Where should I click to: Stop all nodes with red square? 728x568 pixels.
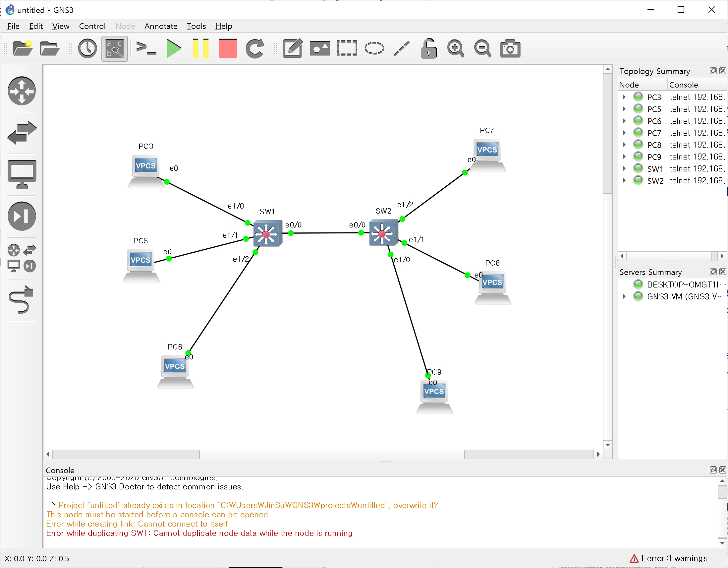[x=228, y=49]
